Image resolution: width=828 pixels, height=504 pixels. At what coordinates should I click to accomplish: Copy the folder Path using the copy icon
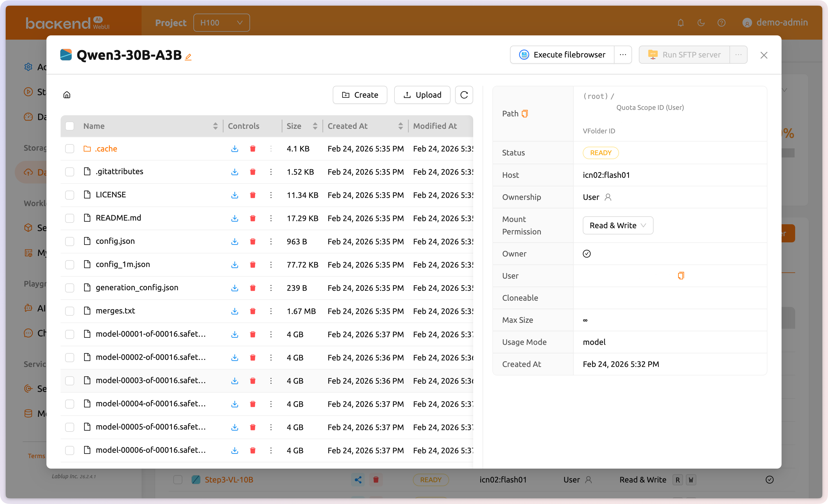pyautogui.click(x=525, y=114)
